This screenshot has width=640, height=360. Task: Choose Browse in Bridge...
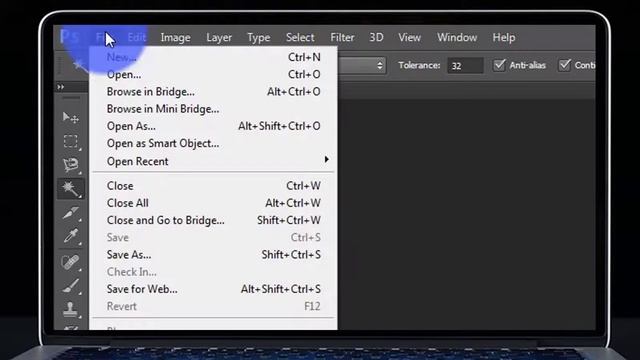pyautogui.click(x=213, y=91)
